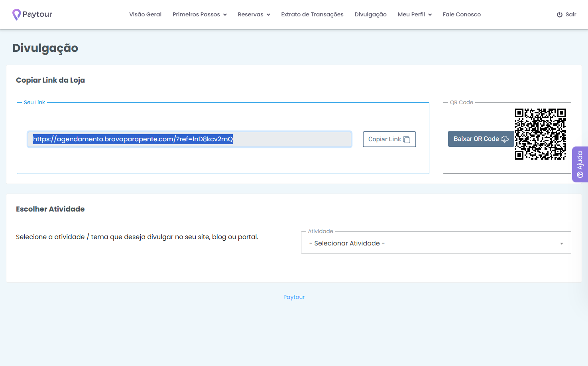
Task: Expand Primeiros Passos menu
Action: pyautogui.click(x=200, y=14)
